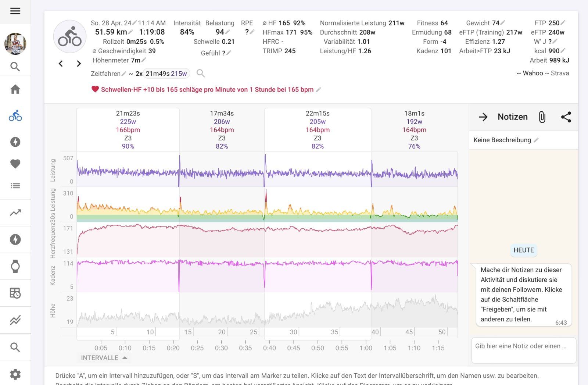The image size is (588, 385).
Task: Open the watch icon in sidebar
Action: [15, 266]
